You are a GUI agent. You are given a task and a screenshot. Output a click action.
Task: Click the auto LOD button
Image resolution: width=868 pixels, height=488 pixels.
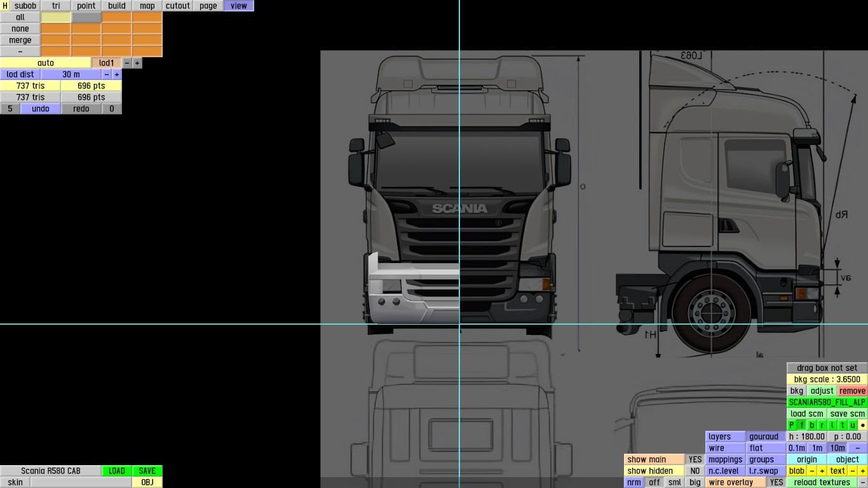coord(46,63)
